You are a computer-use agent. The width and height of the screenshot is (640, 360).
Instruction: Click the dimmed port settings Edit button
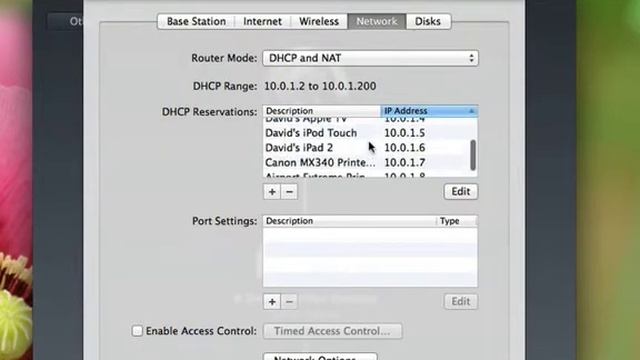click(x=461, y=302)
